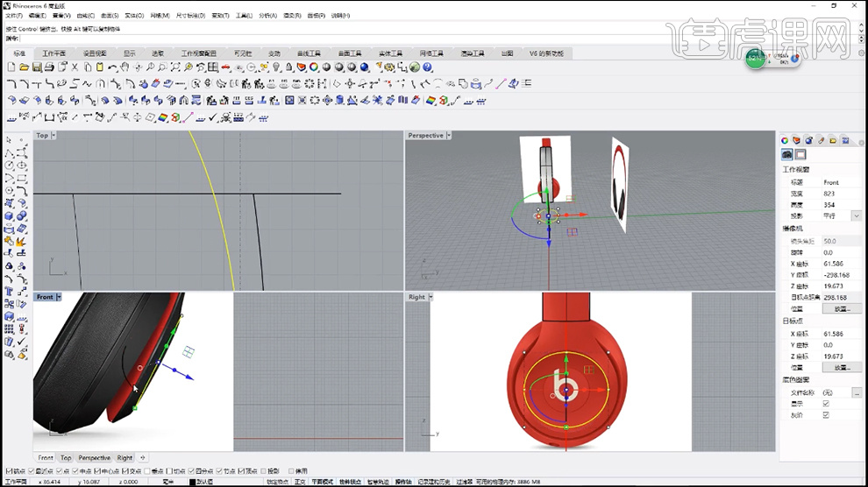The height and width of the screenshot is (487, 868).
Task: Expand the projection (投影) dropdown in properties
Action: 857,215
